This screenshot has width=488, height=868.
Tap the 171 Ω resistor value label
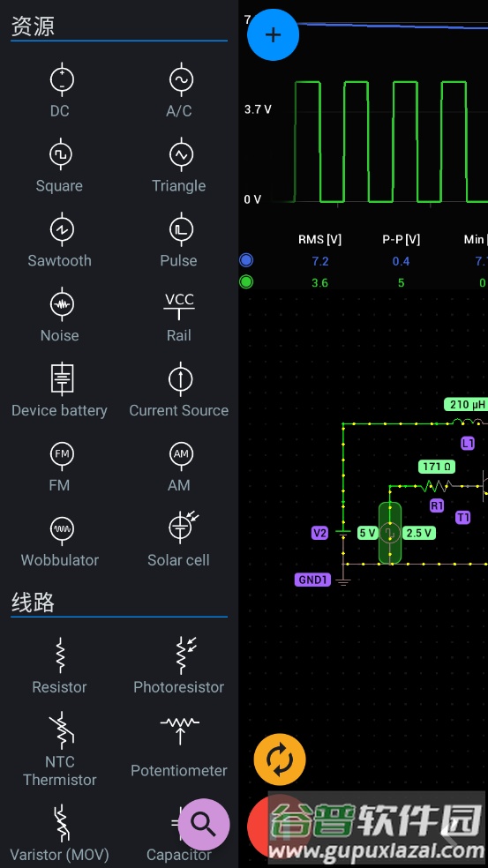[x=437, y=467]
